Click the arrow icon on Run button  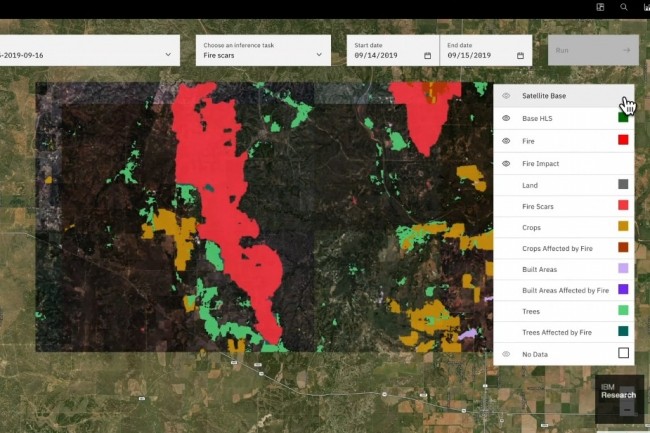[x=625, y=50]
